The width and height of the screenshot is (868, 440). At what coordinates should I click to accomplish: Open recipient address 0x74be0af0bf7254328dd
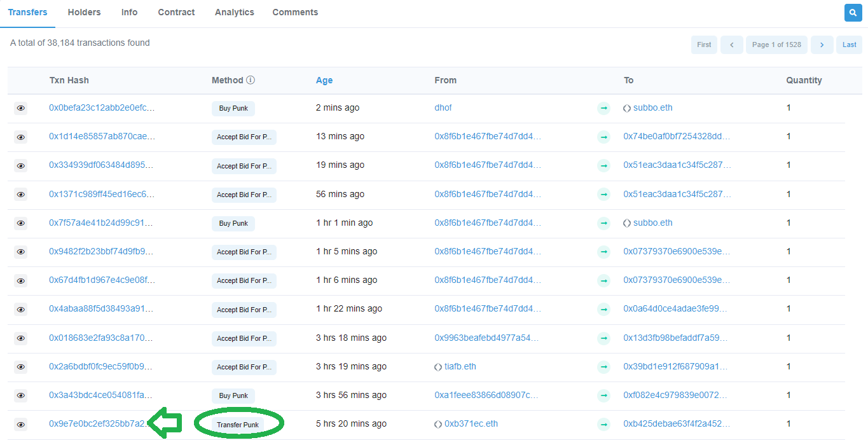click(677, 136)
